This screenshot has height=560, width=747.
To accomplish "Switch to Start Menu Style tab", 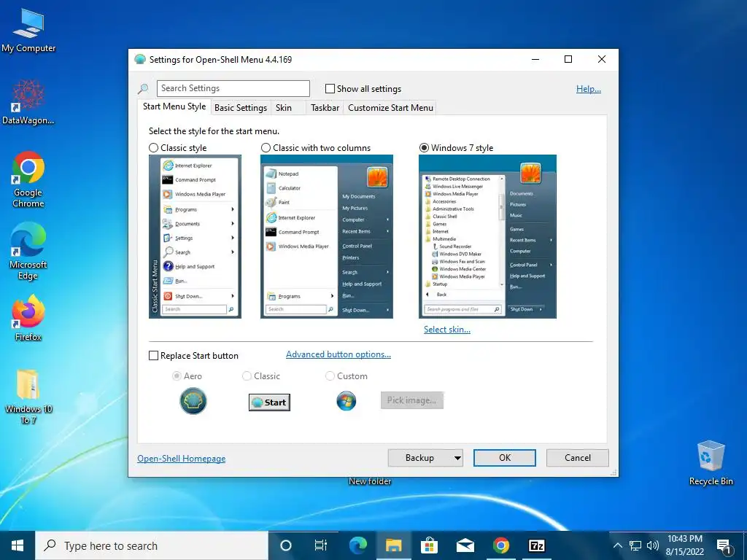I will pyautogui.click(x=174, y=106).
